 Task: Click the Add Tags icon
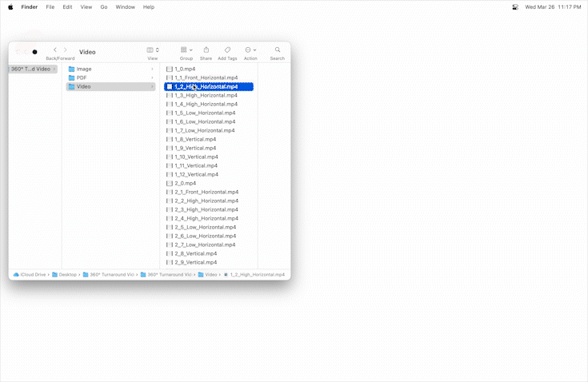tap(227, 50)
